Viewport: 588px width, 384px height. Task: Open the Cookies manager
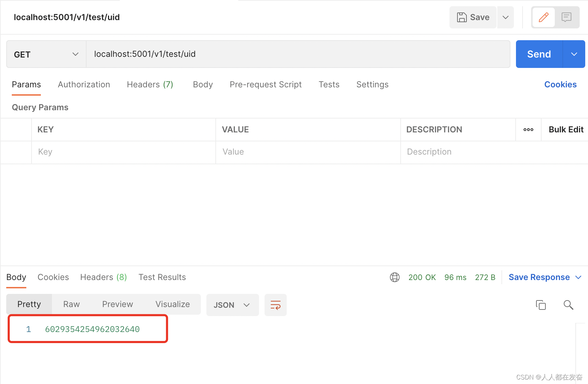(x=560, y=84)
